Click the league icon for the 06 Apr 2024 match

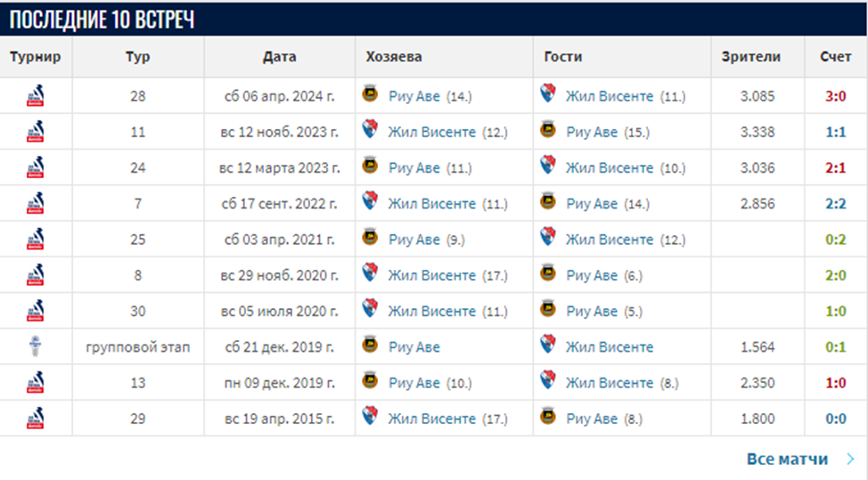pyautogui.click(x=36, y=95)
